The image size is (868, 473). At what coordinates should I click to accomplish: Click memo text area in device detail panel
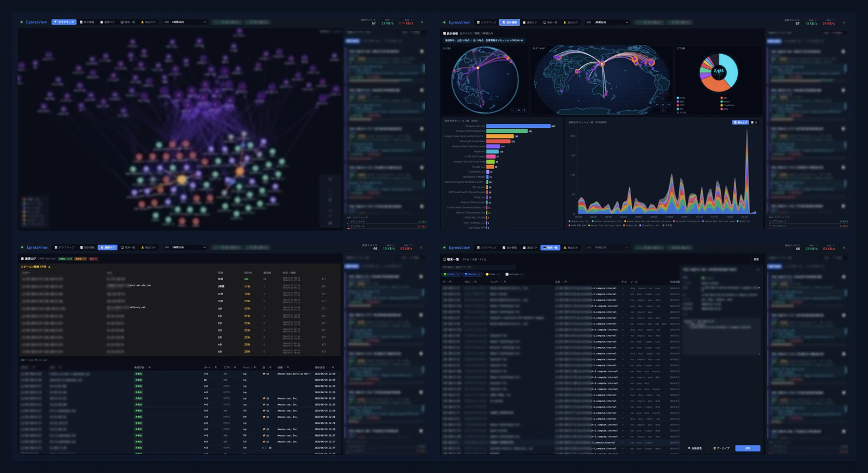(722, 337)
